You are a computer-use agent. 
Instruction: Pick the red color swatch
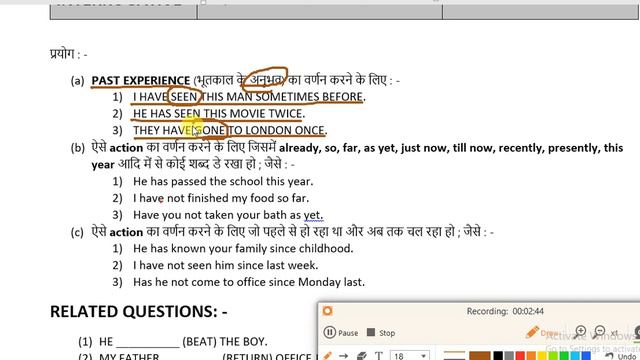[x=520, y=356]
